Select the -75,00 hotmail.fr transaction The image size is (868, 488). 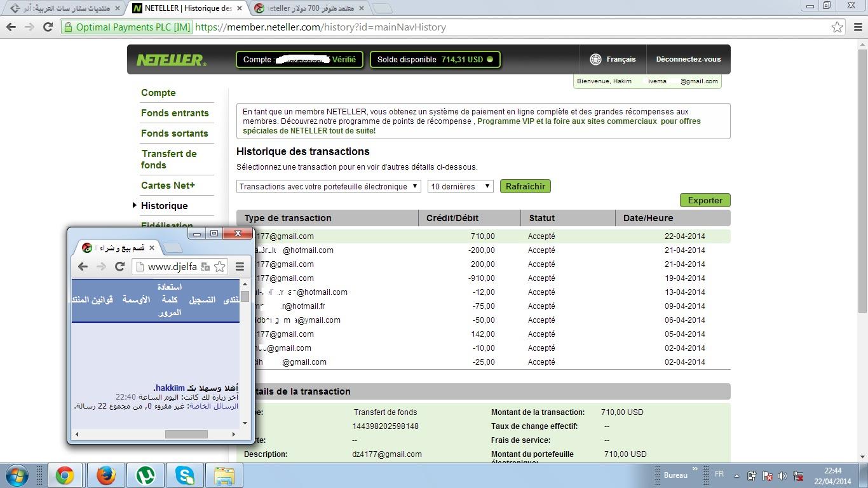coord(484,306)
